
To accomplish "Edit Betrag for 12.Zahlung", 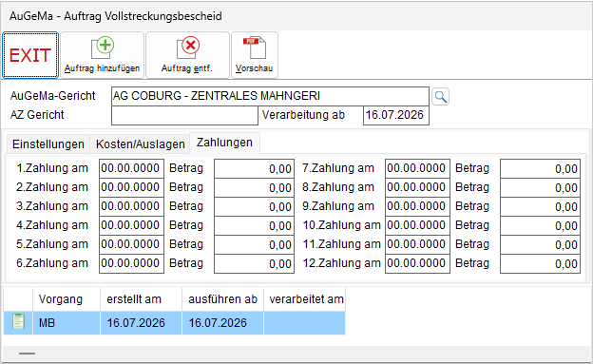I will tap(540, 263).
